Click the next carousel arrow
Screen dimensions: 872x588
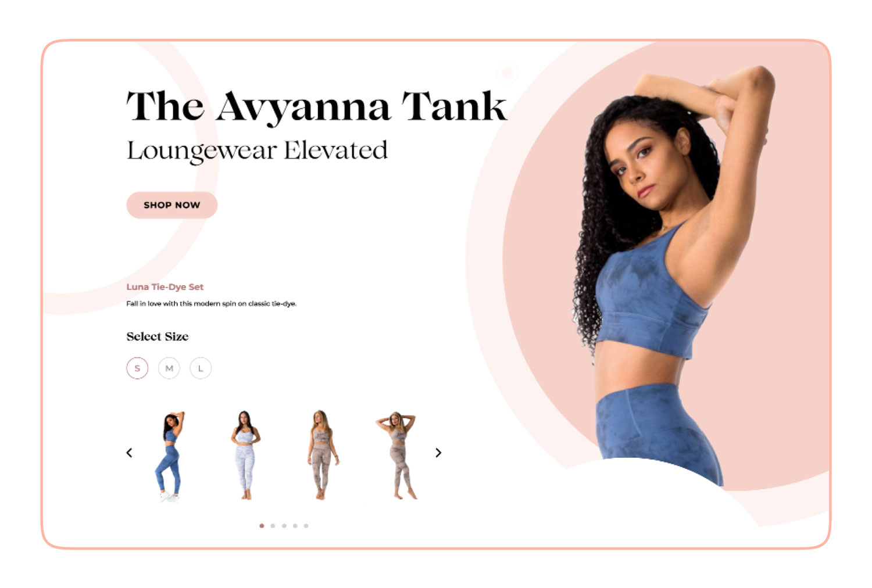[438, 453]
